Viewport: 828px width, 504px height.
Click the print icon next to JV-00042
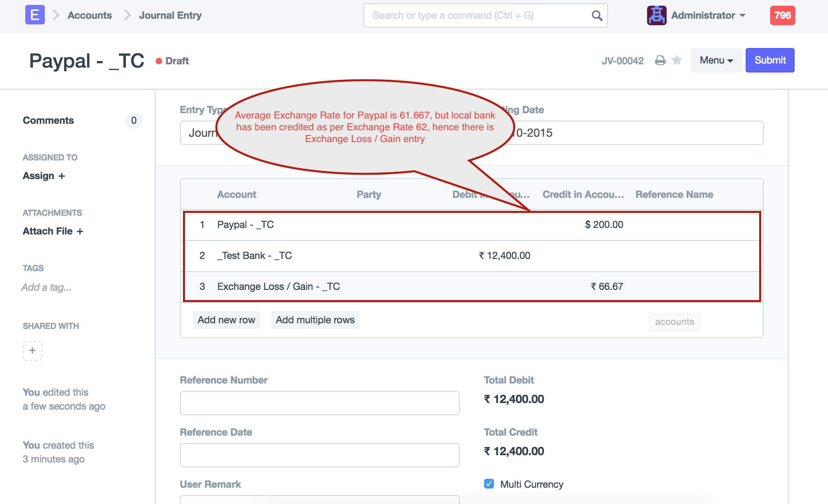coord(660,61)
